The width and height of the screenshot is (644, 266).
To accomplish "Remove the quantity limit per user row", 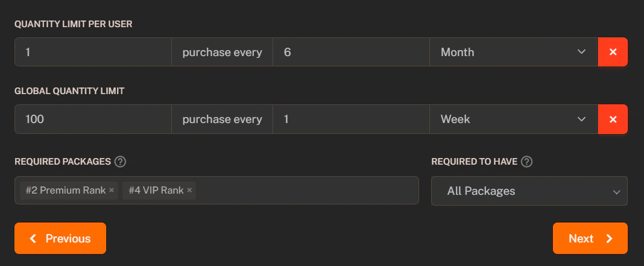I will click(x=613, y=52).
